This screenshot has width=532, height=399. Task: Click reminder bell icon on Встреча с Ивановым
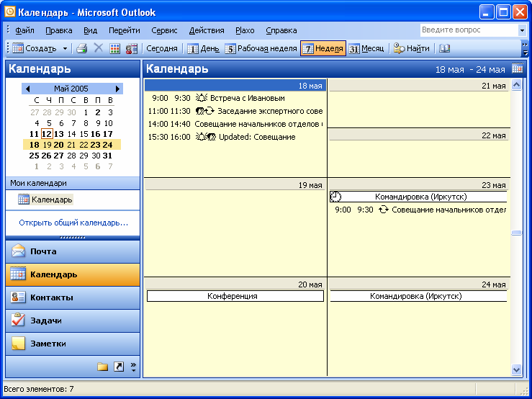(x=201, y=98)
